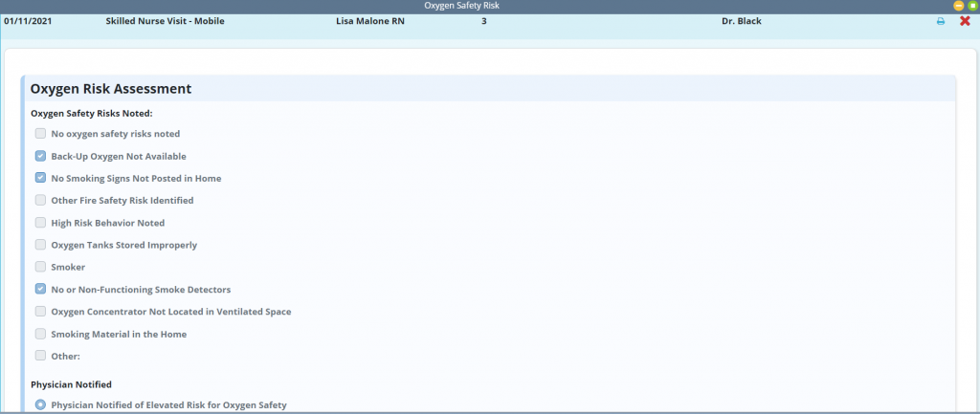
Task: Click the 'Oxygen Risk Assessment' section header
Action: tap(111, 89)
